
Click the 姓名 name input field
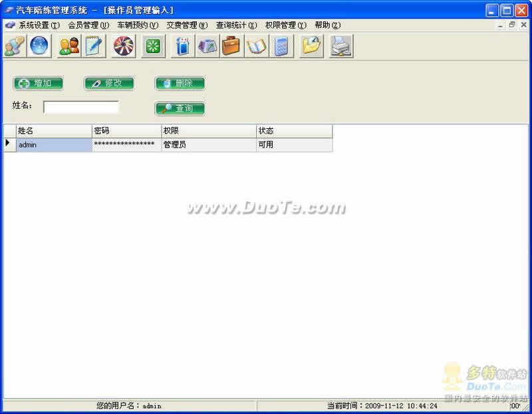tap(81, 107)
